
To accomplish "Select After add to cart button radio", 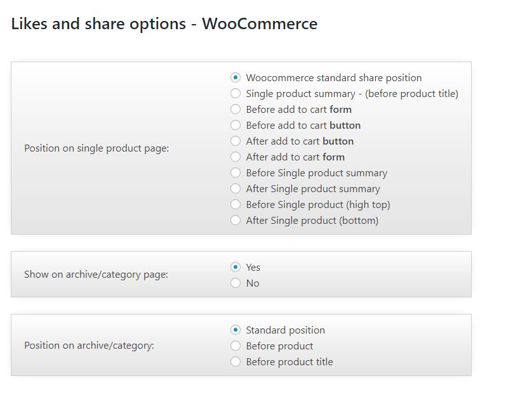I will [236, 141].
